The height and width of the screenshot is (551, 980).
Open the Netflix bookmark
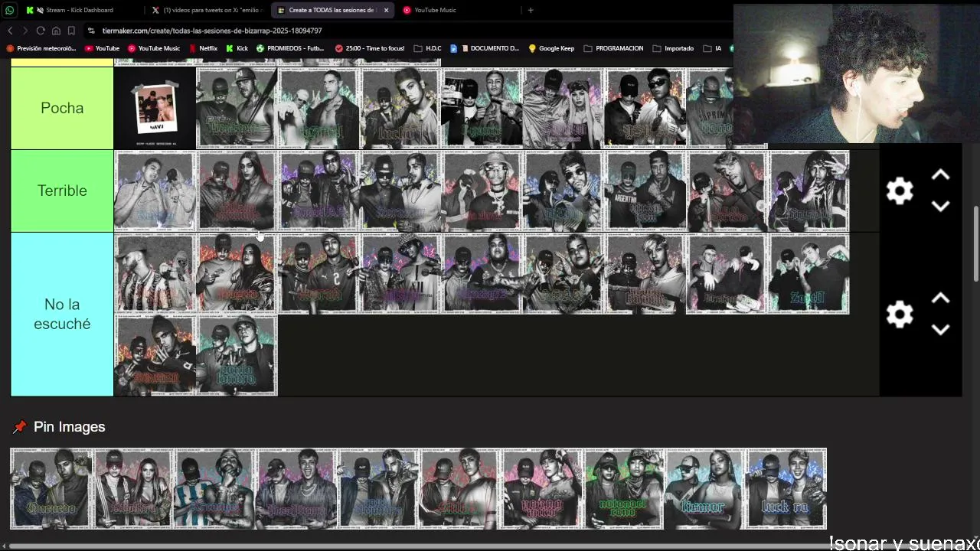click(202, 48)
